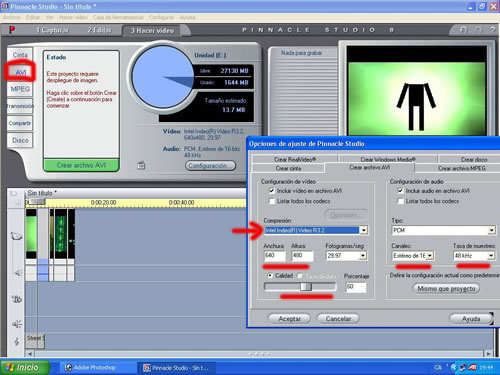Click the timeline view toggle icon above tracks
This screenshot has width=500, height=375.
[13, 193]
